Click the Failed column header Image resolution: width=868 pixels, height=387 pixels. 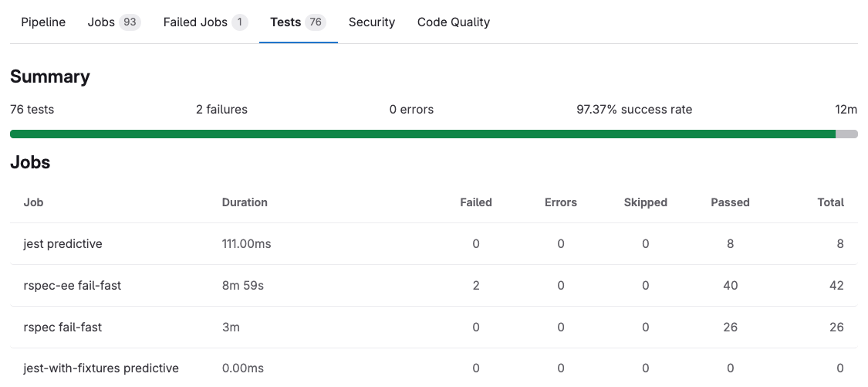475,202
